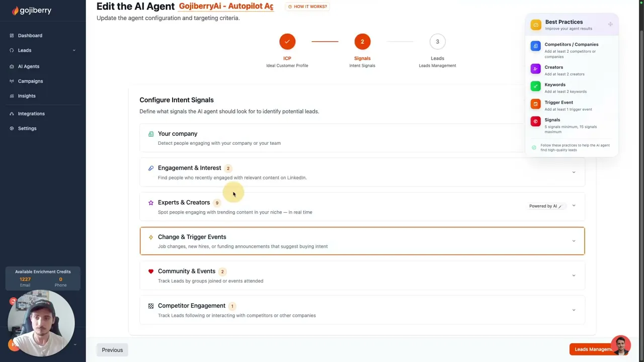Click the Creators purple icon
Viewport: 644px width, 362px height.
[x=535, y=68]
